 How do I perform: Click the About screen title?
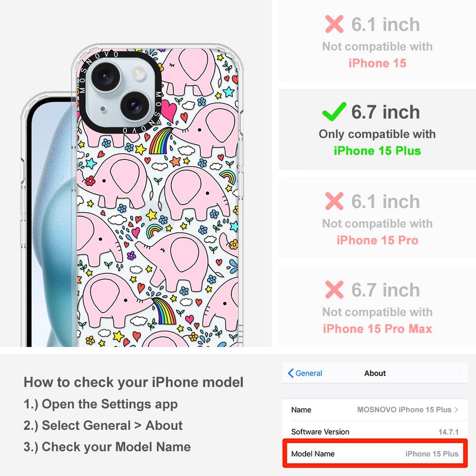[x=375, y=373]
